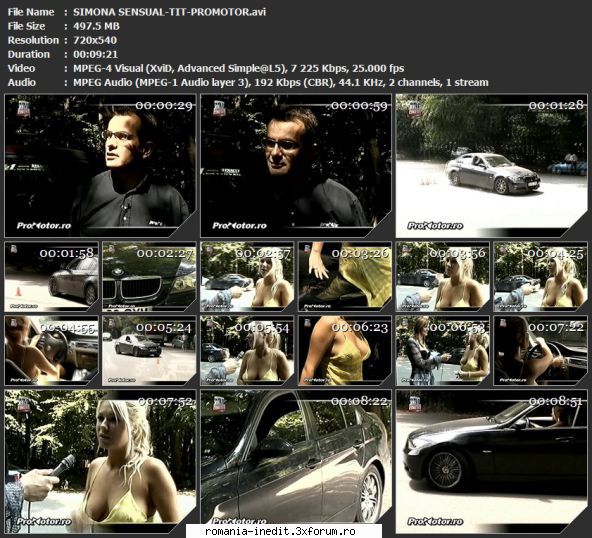Open the large frame at 00:07:52
The image size is (592, 538).
click(x=100, y=462)
